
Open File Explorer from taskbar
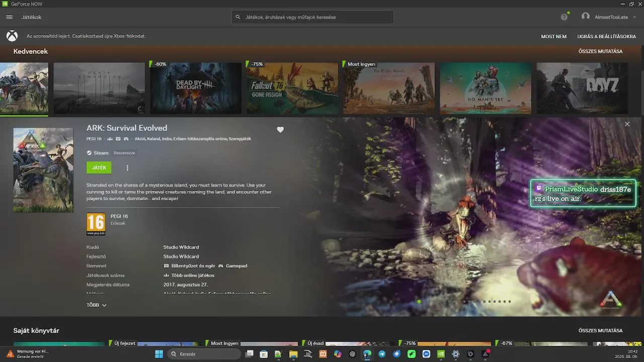coord(293,354)
